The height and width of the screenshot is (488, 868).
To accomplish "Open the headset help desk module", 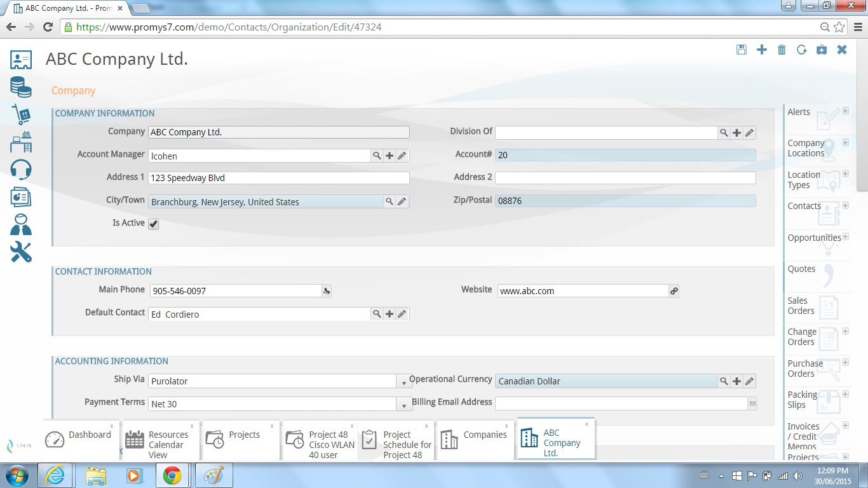I will [x=21, y=170].
